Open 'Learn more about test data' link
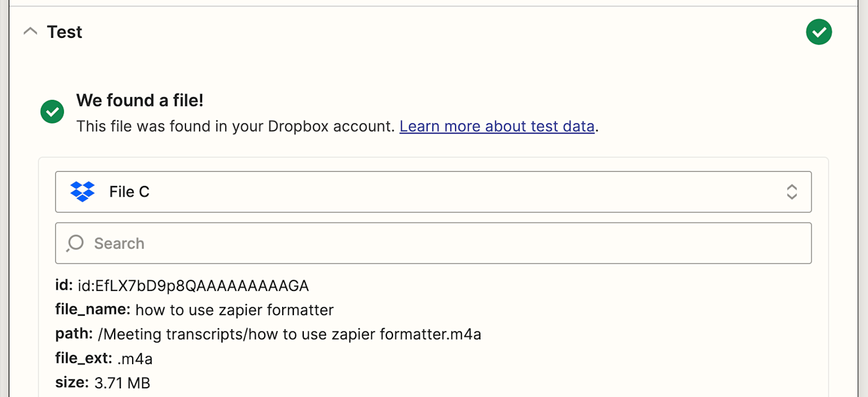The image size is (868, 397). click(x=497, y=127)
